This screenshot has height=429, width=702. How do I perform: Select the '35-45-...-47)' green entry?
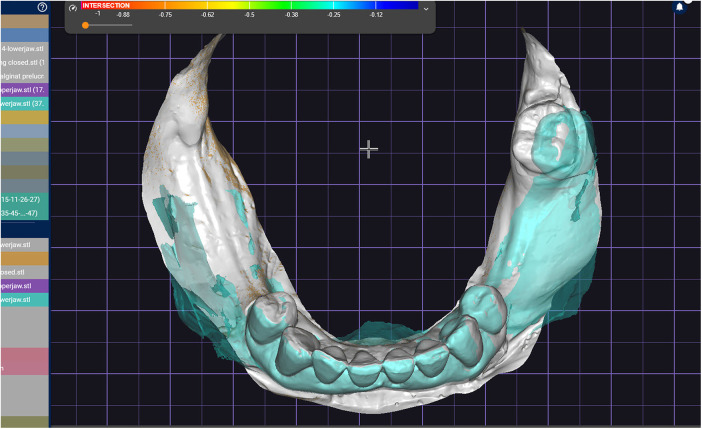click(x=25, y=213)
